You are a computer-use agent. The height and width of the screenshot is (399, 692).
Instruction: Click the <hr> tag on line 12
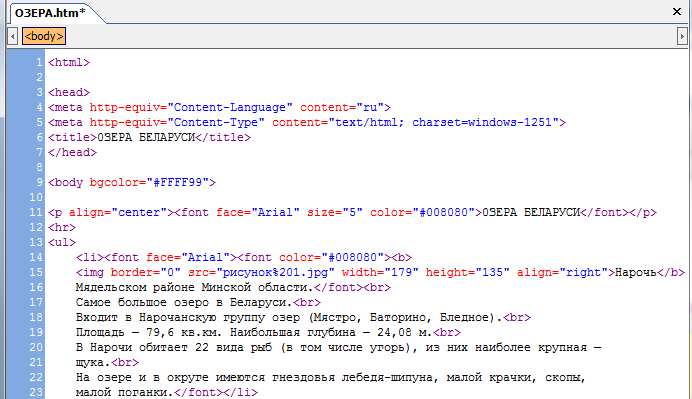click(x=62, y=227)
